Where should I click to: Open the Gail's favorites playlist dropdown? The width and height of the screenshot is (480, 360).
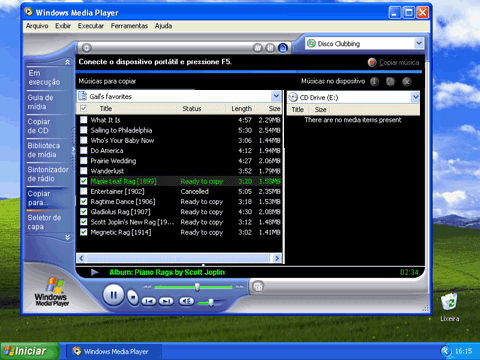pyautogui.click(x=276, y=96)
